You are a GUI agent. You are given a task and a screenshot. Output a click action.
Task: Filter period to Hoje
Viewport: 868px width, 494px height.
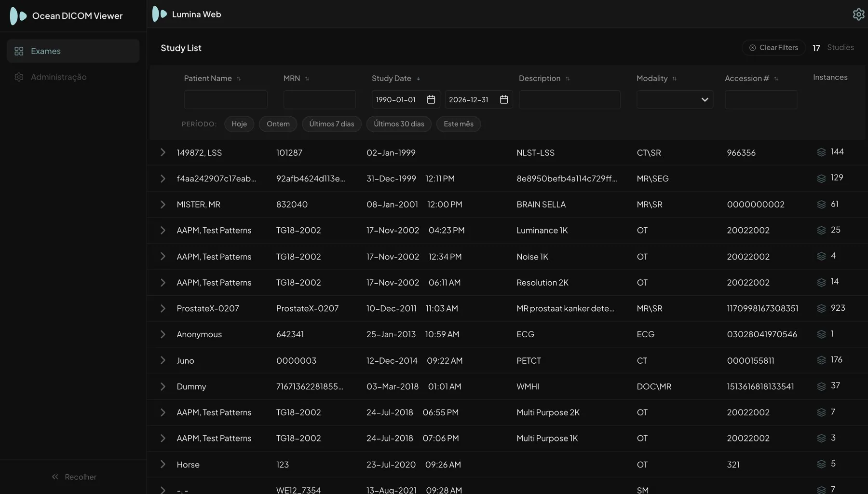(x=239, y=124)
